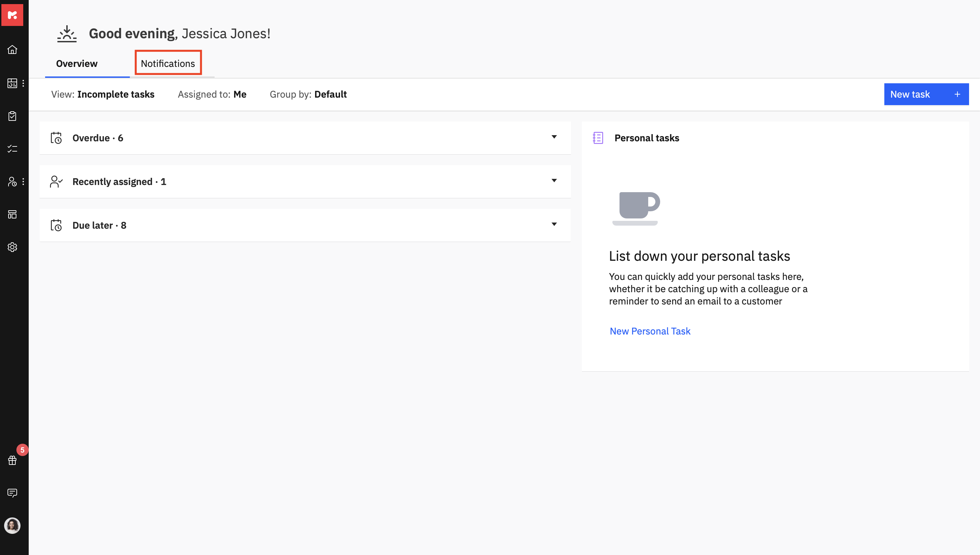Open the settings gear in sidebar
Screen dimensions: 980x555
[x=12, y=247]
